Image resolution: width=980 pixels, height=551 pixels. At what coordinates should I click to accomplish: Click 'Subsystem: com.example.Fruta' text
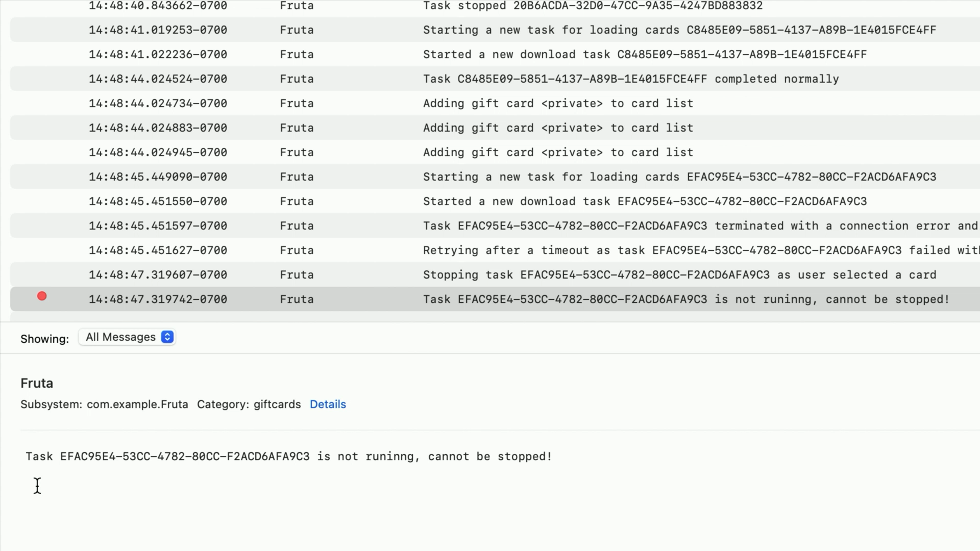(x=104, y=405)
